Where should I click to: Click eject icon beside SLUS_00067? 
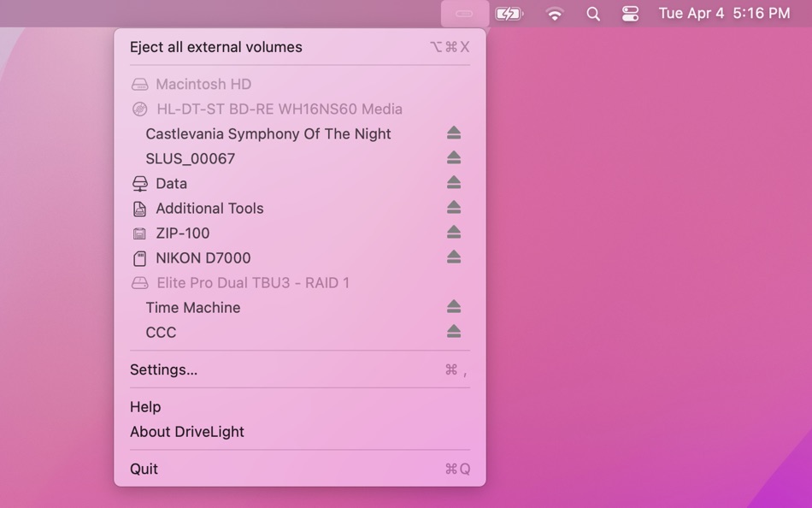[x=454, y=158]
